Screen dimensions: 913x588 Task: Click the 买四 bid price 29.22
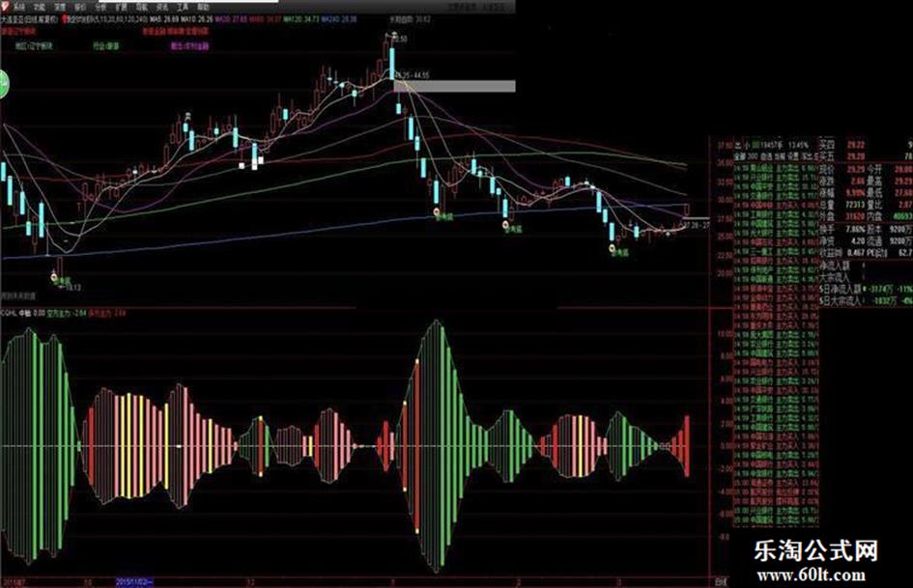point(856,145)
